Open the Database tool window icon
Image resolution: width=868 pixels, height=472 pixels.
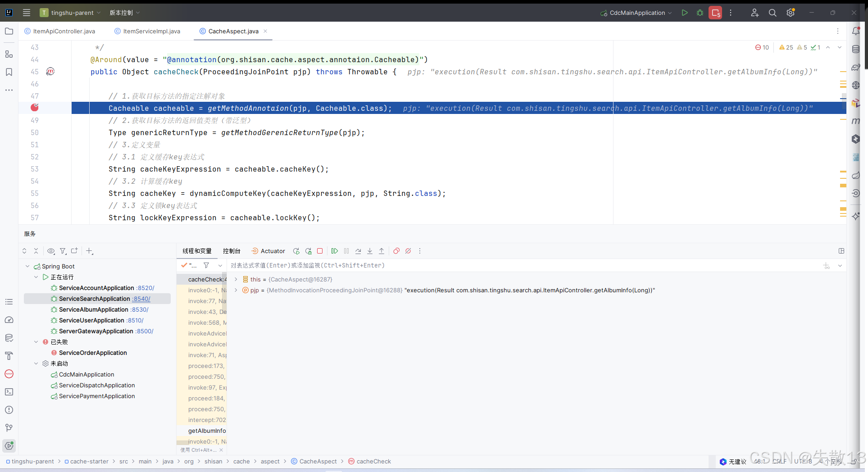coord(856,49)
